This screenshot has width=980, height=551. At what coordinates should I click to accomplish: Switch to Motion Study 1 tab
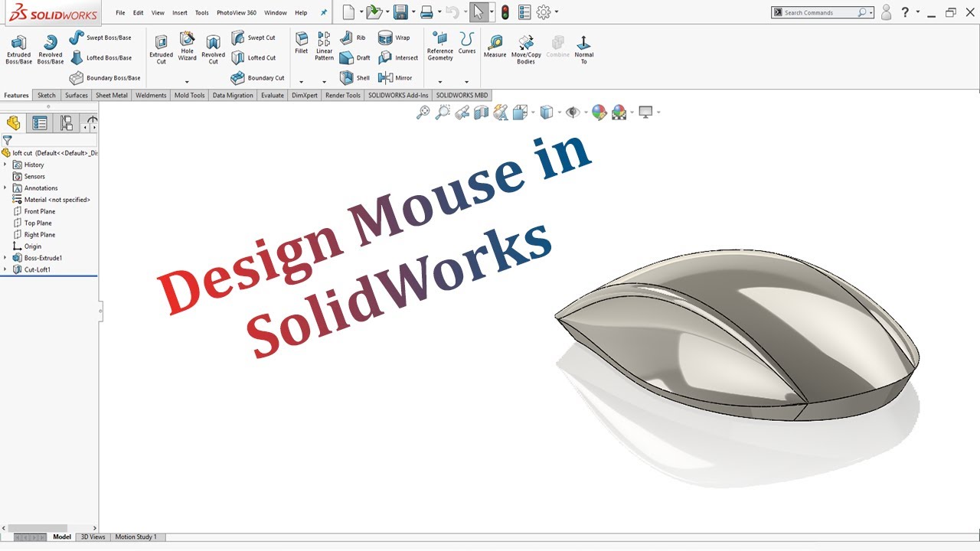[136, 537]
